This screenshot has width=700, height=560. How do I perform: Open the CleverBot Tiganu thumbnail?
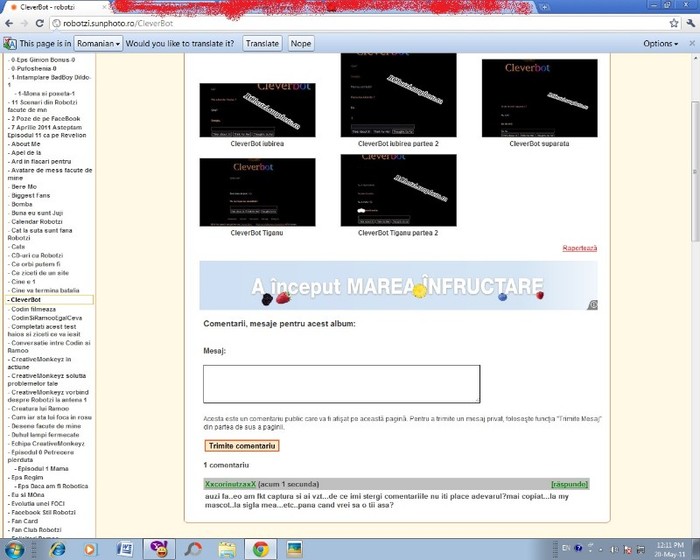257,190
